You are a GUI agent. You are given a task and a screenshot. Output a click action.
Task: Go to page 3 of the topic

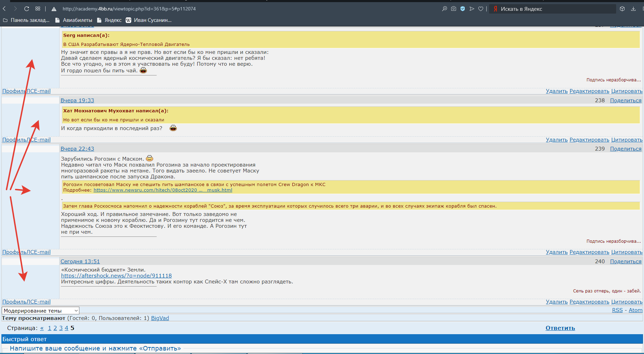61,328
